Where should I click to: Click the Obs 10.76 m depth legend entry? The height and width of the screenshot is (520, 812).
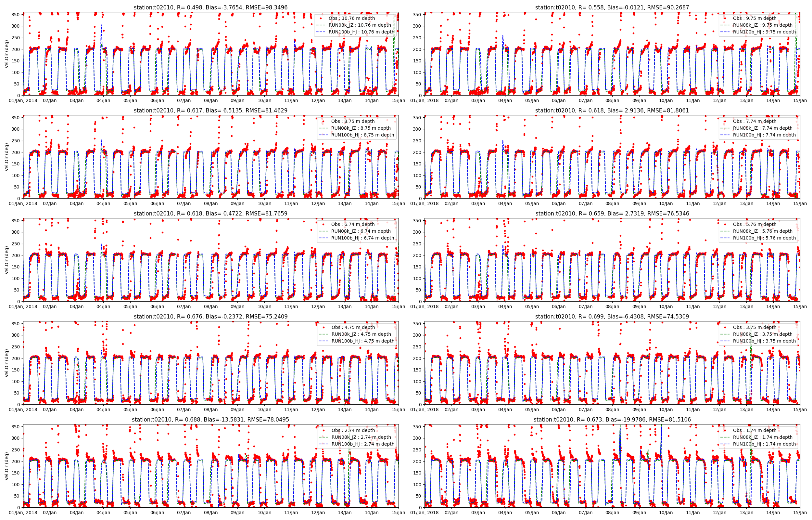click(351, 18)
